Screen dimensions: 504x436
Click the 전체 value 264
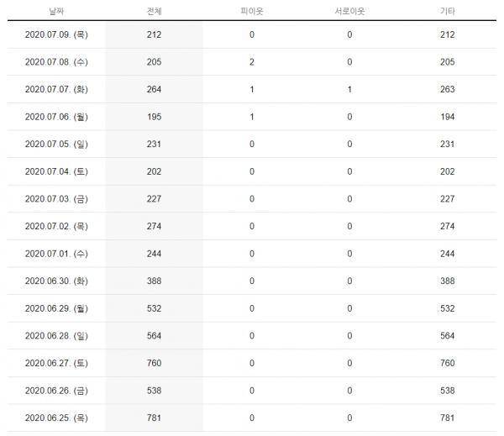[154, 89]
